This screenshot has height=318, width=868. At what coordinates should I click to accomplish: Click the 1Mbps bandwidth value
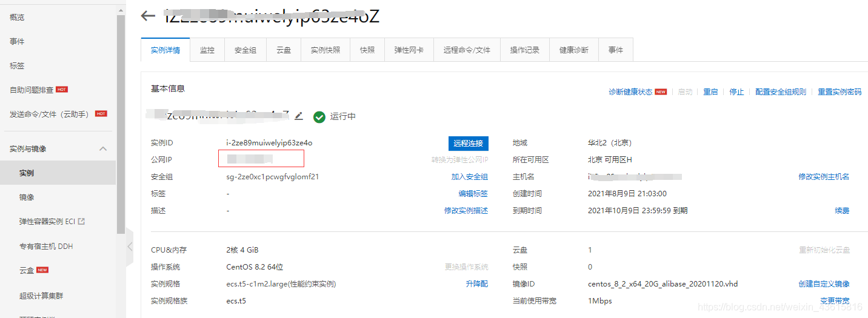coord(600,300)
